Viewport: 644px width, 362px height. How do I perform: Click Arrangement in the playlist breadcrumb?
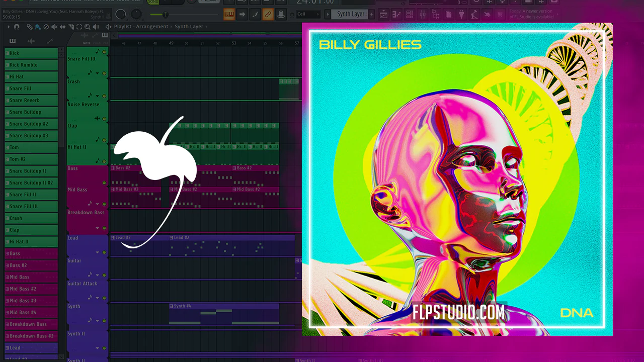[153, 27]
